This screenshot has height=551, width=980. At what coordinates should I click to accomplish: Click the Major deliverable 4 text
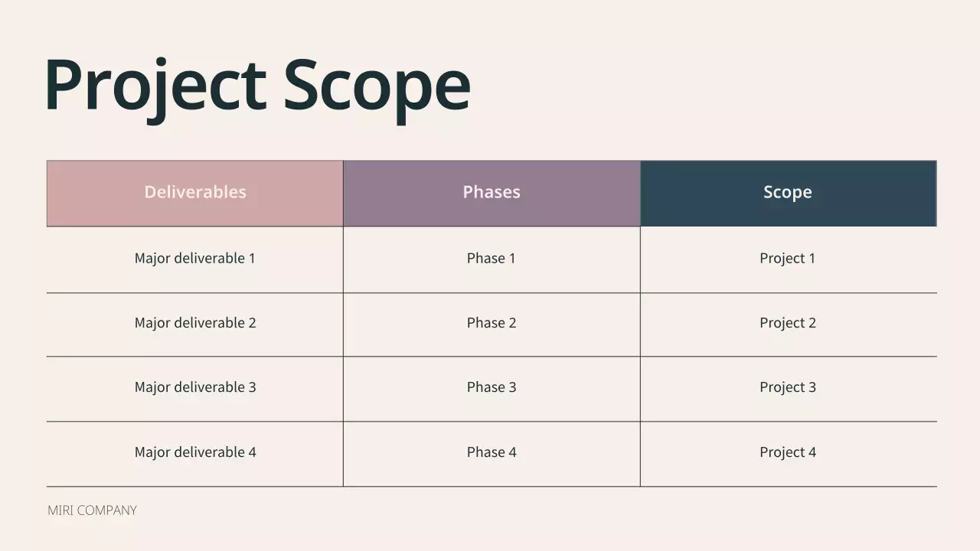pos(195,452)
